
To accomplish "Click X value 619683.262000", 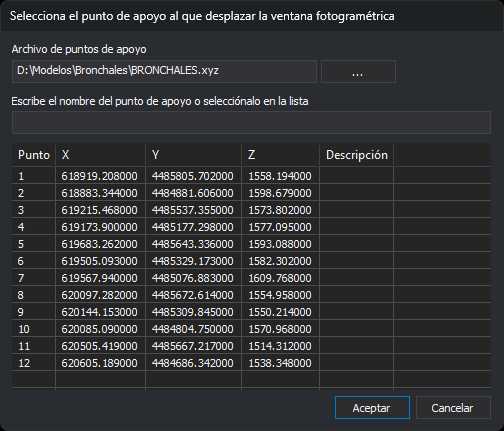I will tap(99, 244).
